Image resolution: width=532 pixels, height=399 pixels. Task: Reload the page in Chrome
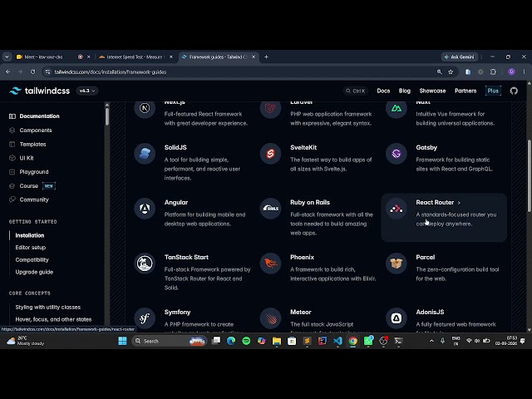(x=32, y=72)
